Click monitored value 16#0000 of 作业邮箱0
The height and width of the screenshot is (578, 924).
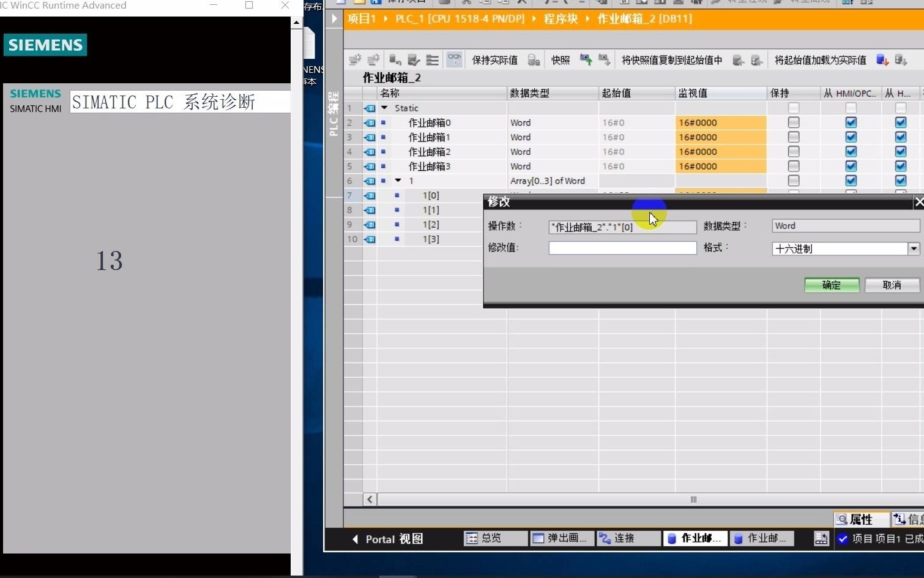pos(721,122)
